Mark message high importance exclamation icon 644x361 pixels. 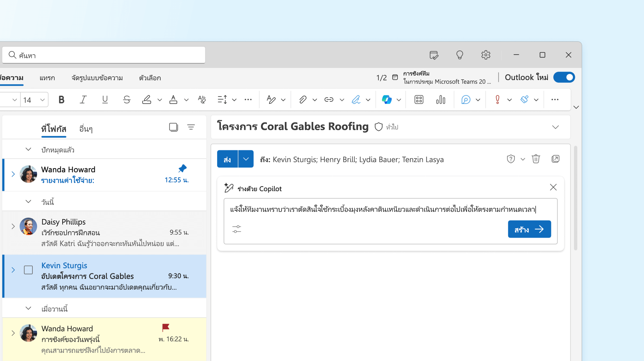[x=498, y=100]
